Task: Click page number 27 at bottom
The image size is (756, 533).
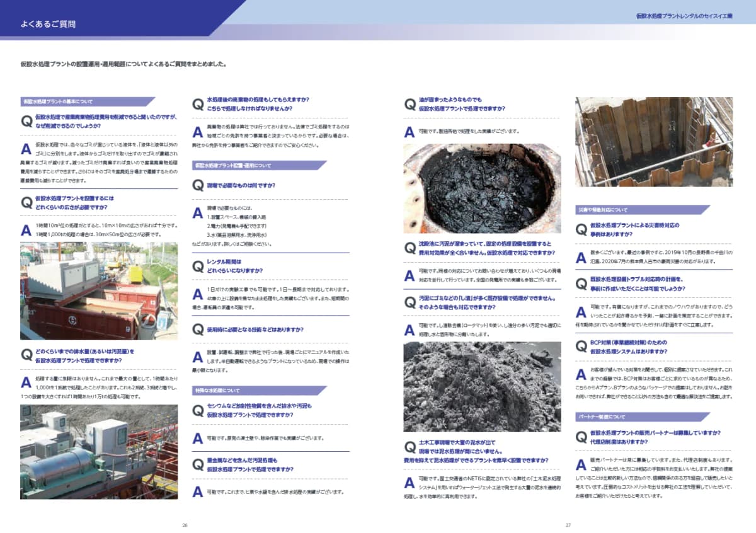Action: coord(568,525)
